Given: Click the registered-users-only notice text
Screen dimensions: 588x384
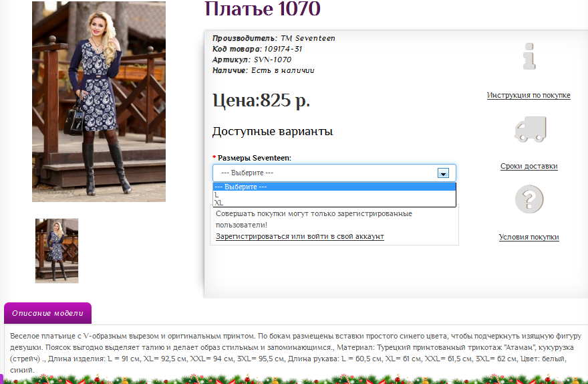Looking at the screenshot, I should pos(313,219).
